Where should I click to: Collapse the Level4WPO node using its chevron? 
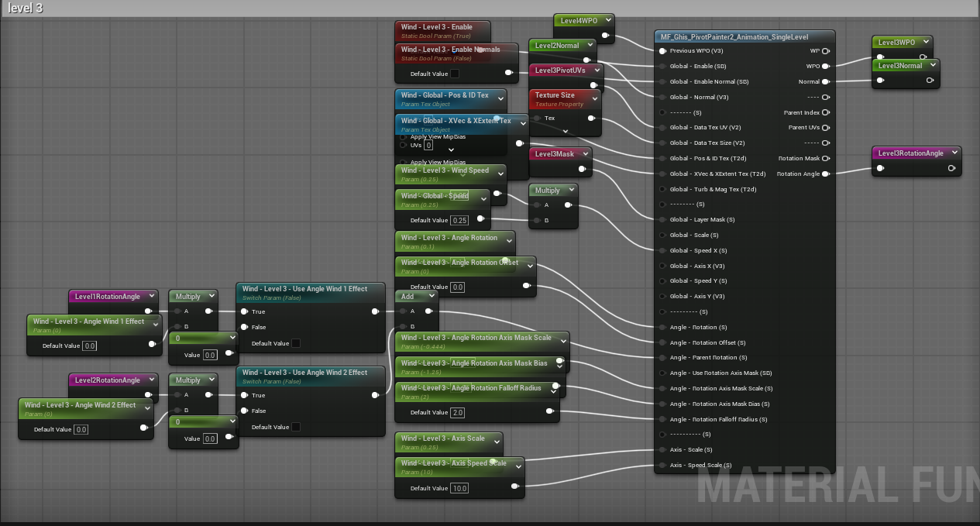point(607,20)
